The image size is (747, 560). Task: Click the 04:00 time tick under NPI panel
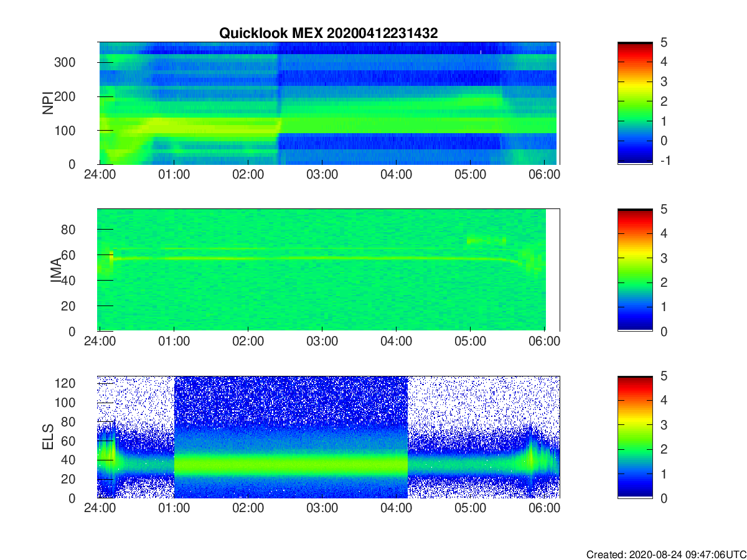click(396, 175)
